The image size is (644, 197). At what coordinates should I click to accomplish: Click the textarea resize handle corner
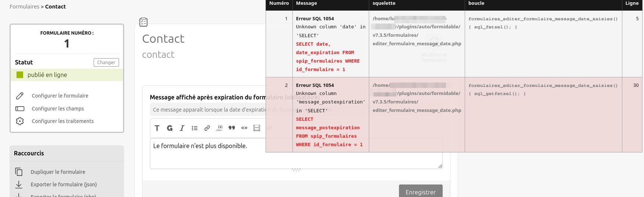[x=440, y=166]
